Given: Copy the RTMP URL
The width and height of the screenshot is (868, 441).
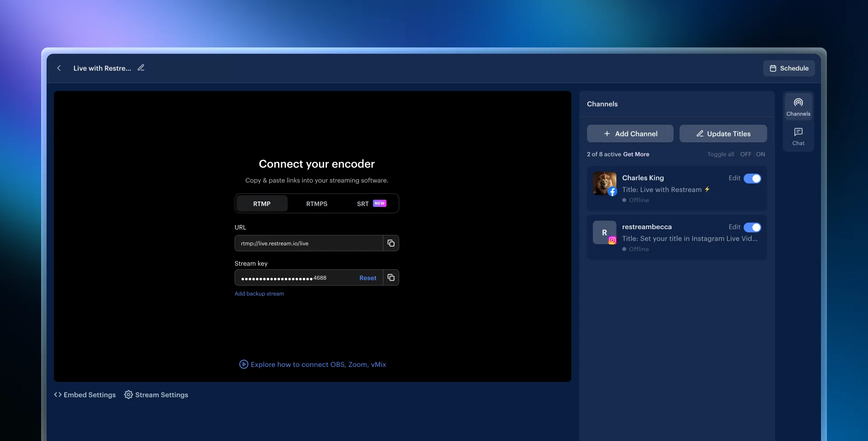Looking at the screenshot, I should coord(391,243).
